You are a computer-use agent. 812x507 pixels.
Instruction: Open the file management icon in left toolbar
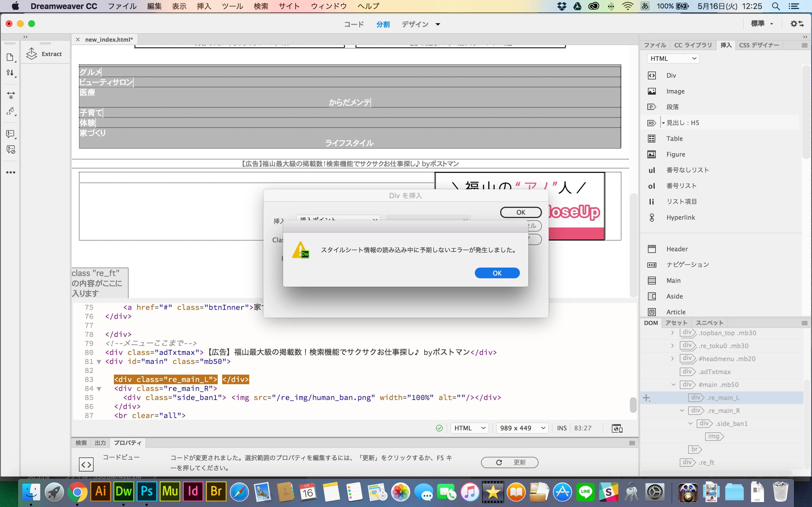click(10, 73)
